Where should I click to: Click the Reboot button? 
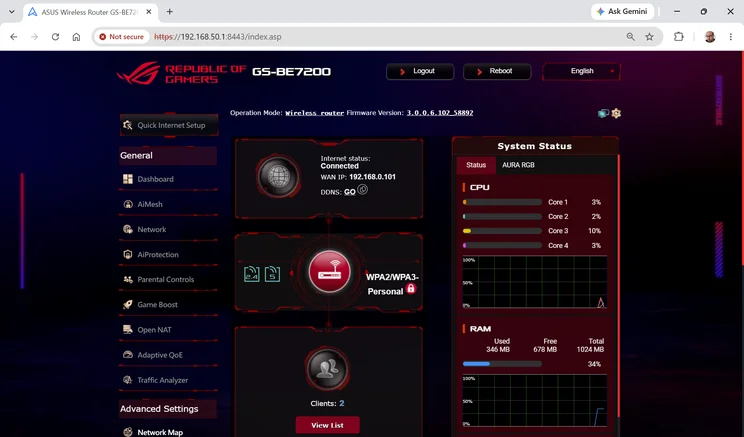click(x=497, y=71)
